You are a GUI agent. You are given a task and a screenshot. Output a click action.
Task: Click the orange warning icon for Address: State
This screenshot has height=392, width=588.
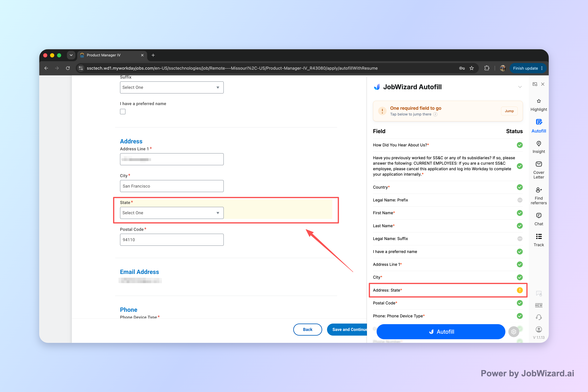click(520, 290)
